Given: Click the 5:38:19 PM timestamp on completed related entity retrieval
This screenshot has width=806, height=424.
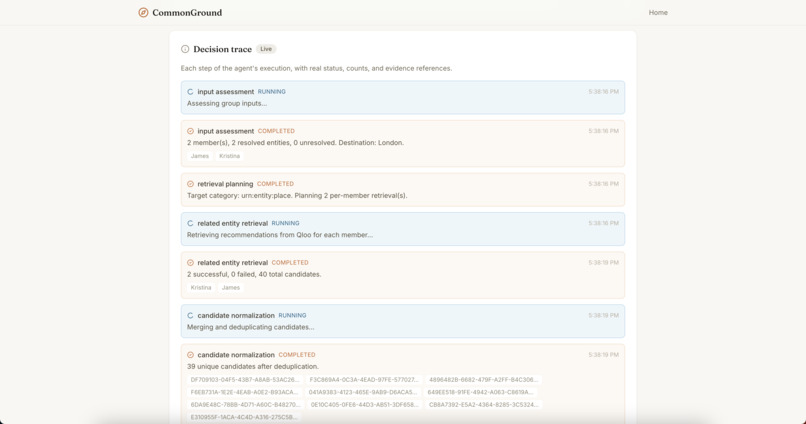Looking at the screenshot, I should coord(603,263).
